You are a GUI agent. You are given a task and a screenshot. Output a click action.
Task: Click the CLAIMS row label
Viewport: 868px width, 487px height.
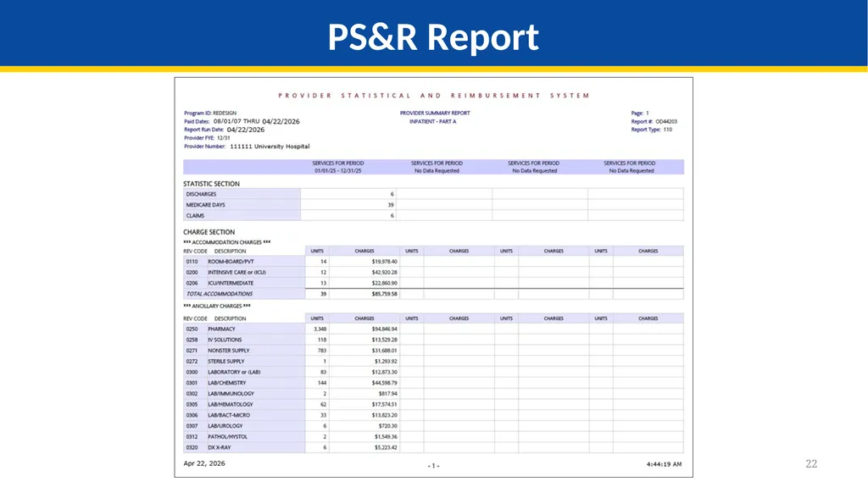point(195,216)
